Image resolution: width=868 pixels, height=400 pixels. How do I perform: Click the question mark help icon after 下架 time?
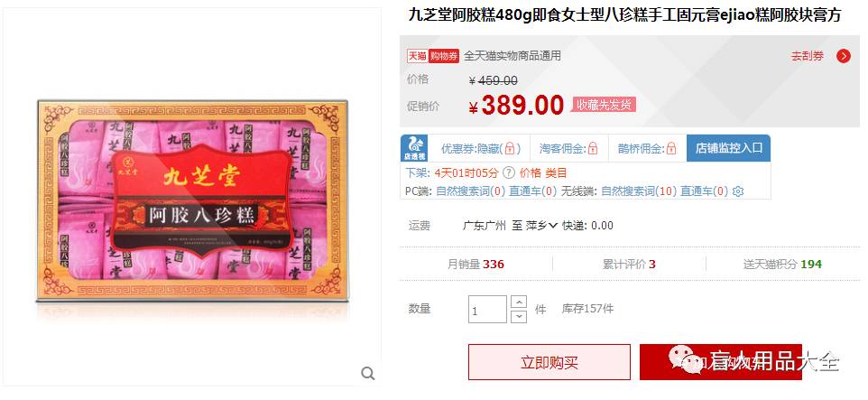tap(509, 172)
